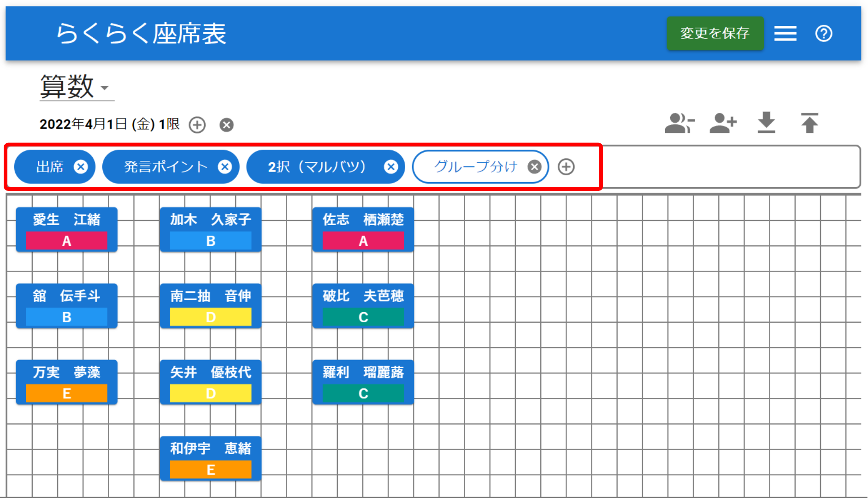
Task: Select student name 矢井 優枝代
Action: pos(211,372)
